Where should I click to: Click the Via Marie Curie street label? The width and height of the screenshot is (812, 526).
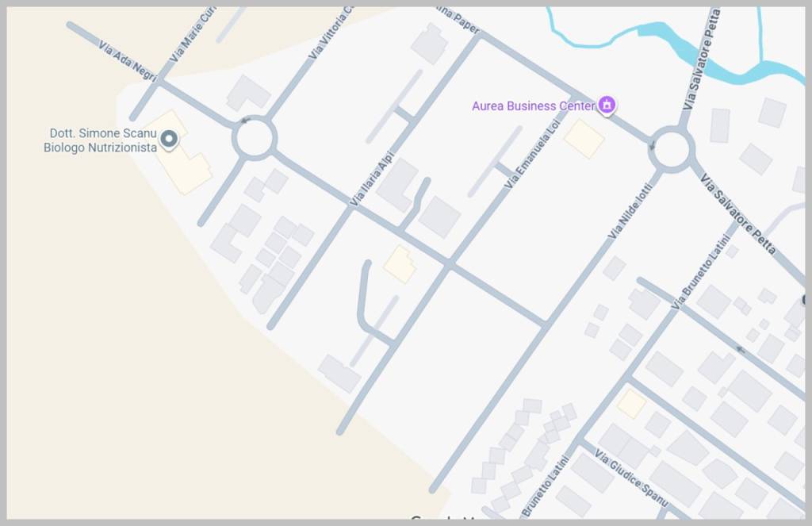pos(193,35)
